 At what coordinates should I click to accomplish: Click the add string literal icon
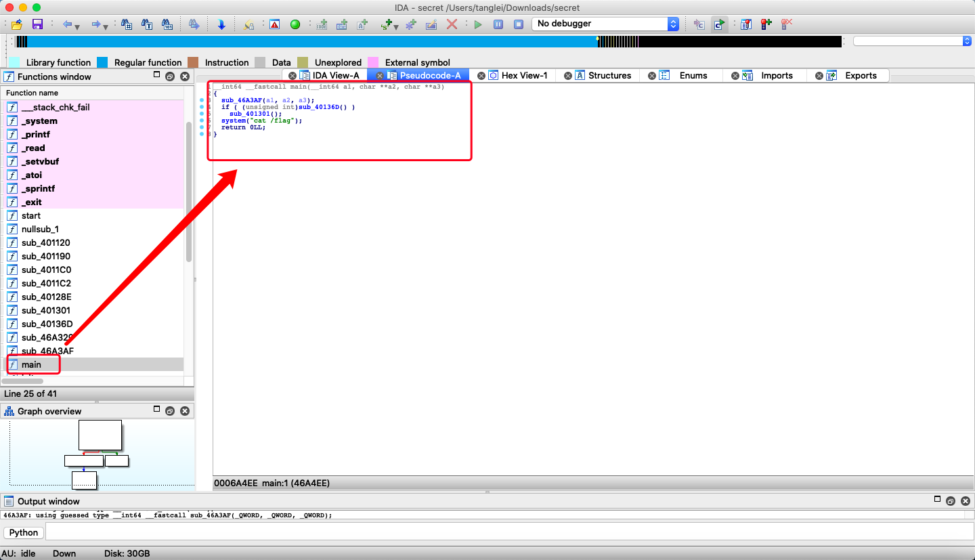[x=362, y=24]
